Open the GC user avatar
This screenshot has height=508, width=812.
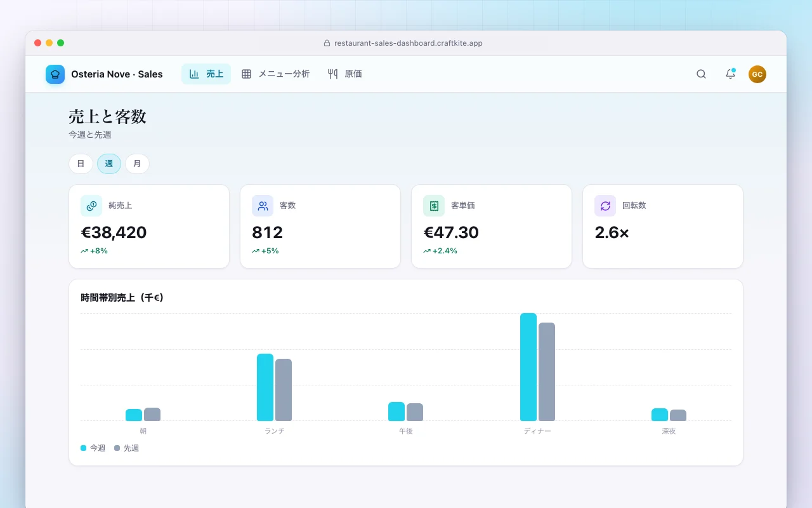click(757, 74)
